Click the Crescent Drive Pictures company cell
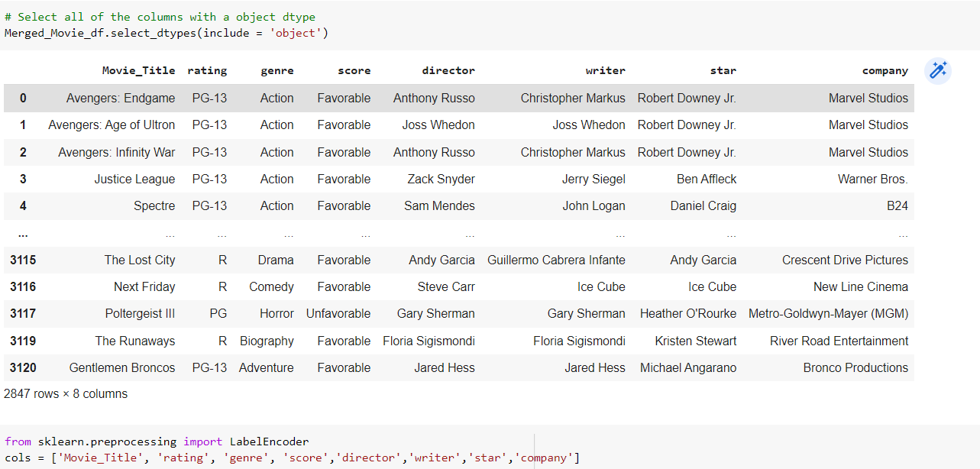 pyautogui.click(x=846, y=260)
